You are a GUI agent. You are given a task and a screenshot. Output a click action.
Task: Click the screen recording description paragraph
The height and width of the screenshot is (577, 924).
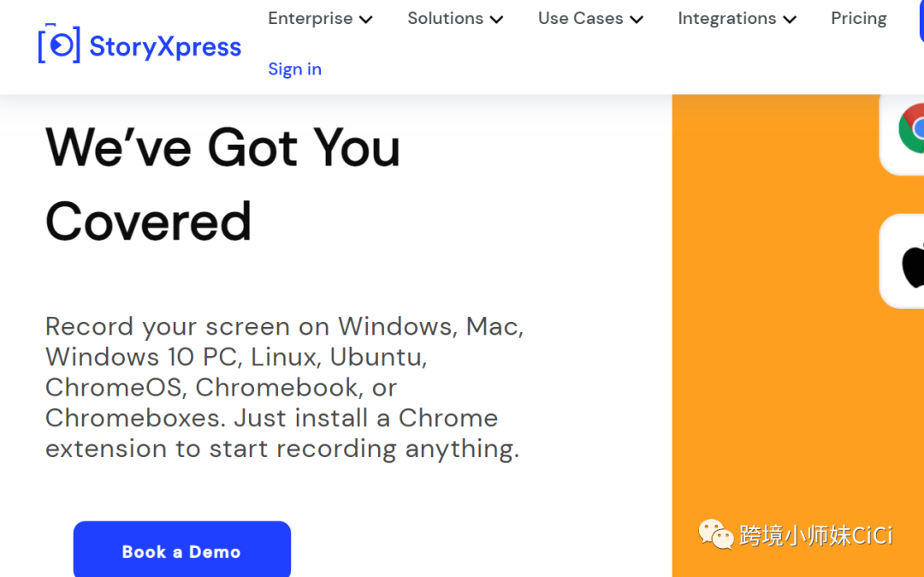[284, 387]
